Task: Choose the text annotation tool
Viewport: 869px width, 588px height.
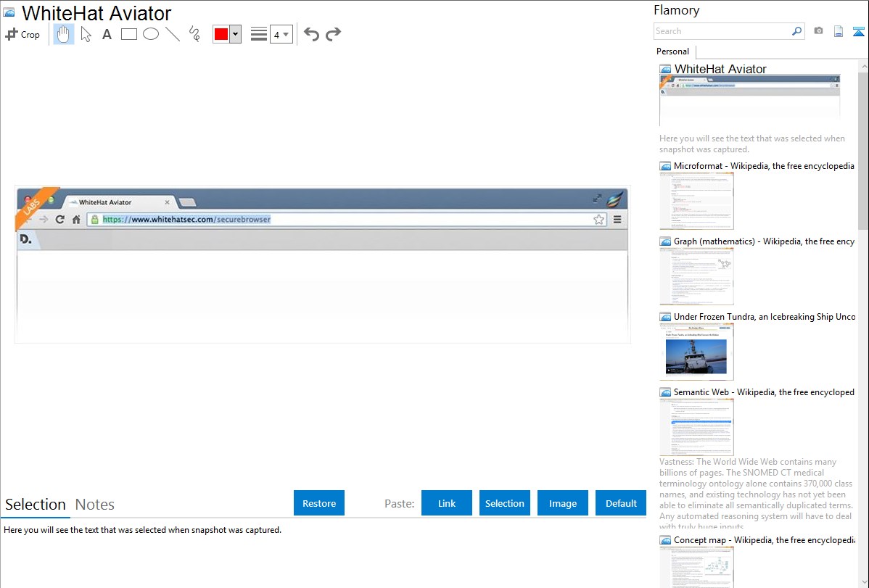Action: click(107, 34)
